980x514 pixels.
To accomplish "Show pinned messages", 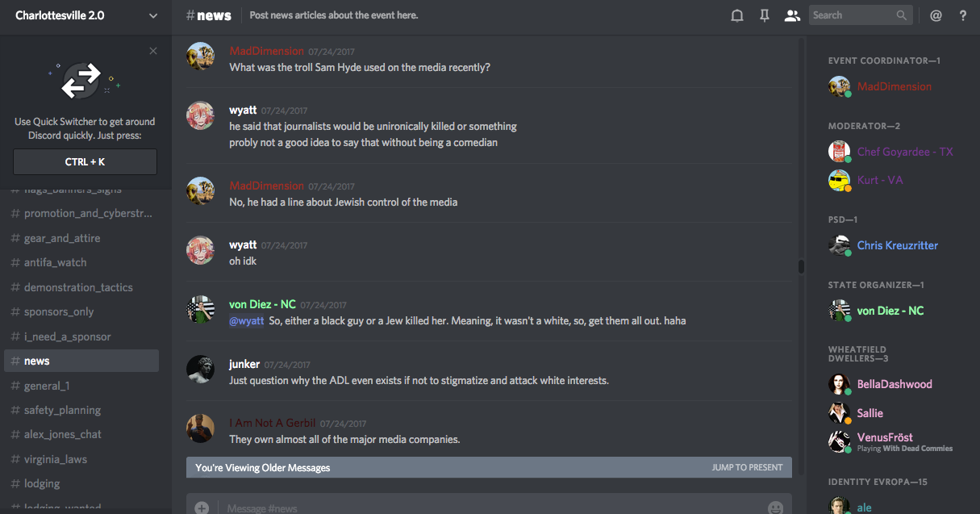I will click(x=765, y=15).
